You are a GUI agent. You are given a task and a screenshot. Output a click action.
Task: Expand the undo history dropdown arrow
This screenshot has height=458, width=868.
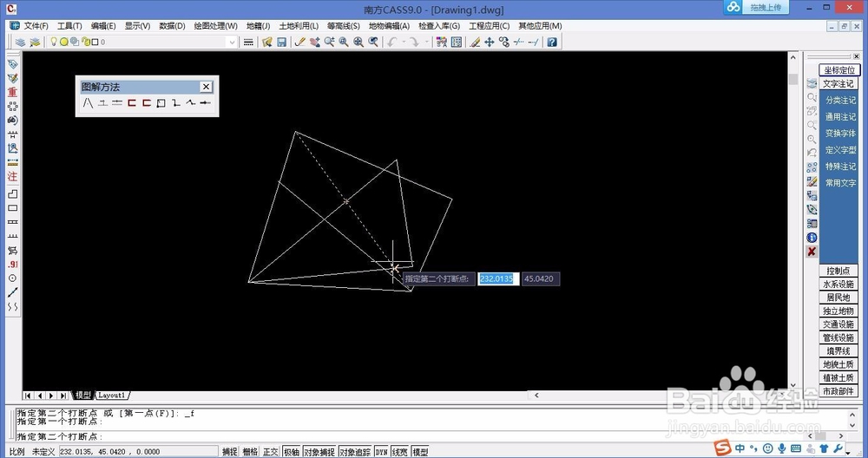[x=403, y=42]
